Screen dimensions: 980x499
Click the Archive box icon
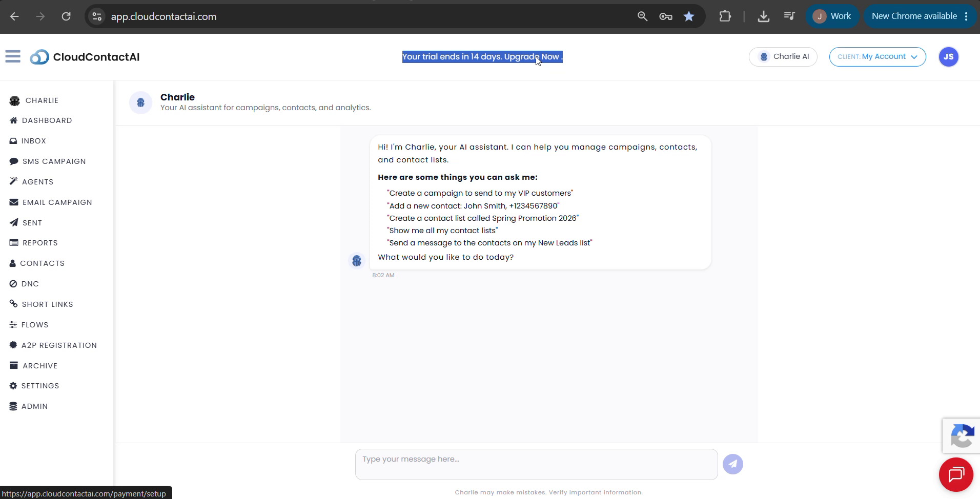click(x=14, y=365)
